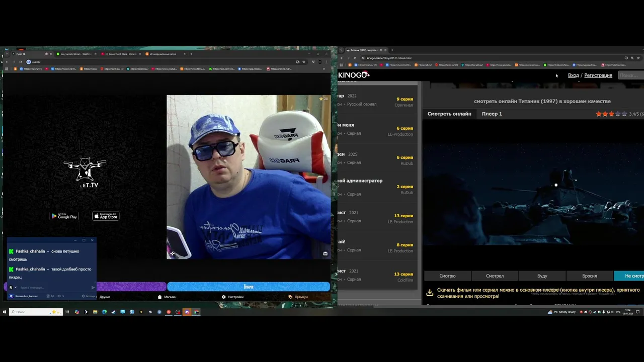Bookmark page with star in left browser
This screenshot has height=362, width=644.
pos(304,62)
